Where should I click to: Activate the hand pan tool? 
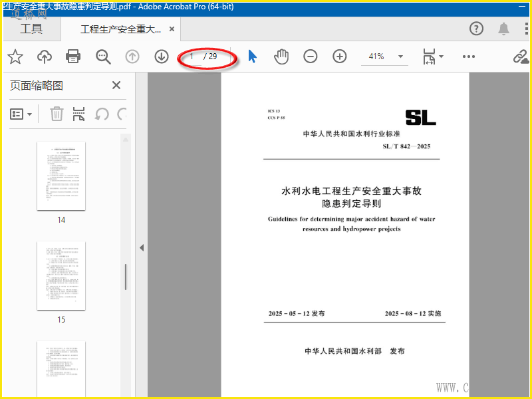pos(281,57)
